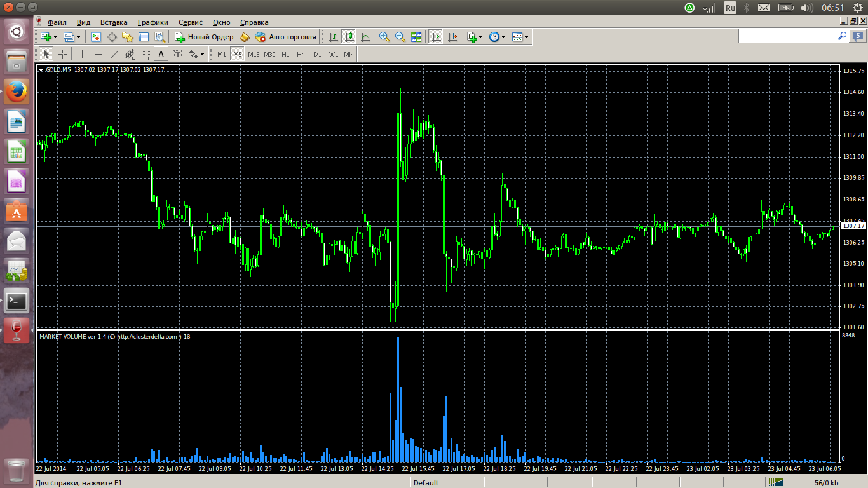The width and height of the screenshot is (868, 488).
Task: Open the new chart dropdown arrow
Action: (x=55, y=37)
